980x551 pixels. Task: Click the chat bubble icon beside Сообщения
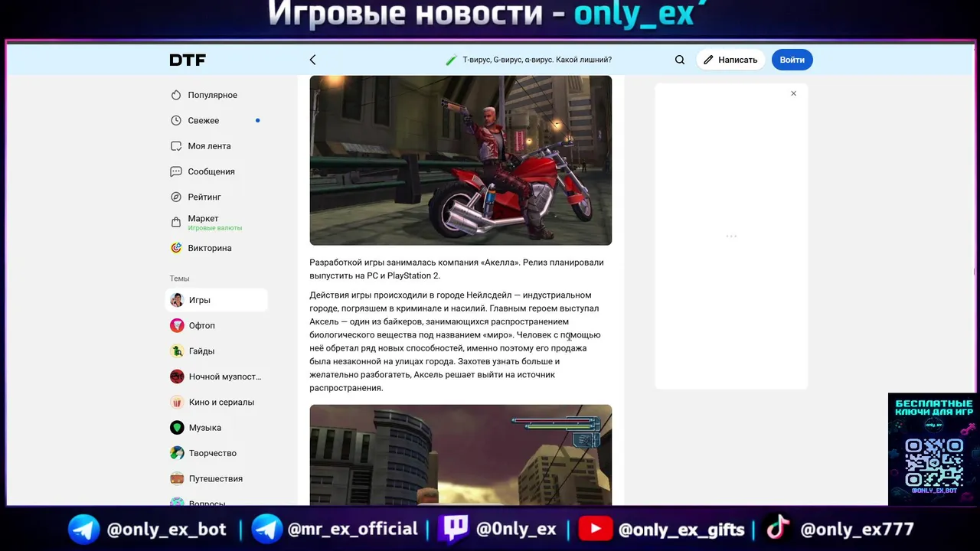[176, 171]
